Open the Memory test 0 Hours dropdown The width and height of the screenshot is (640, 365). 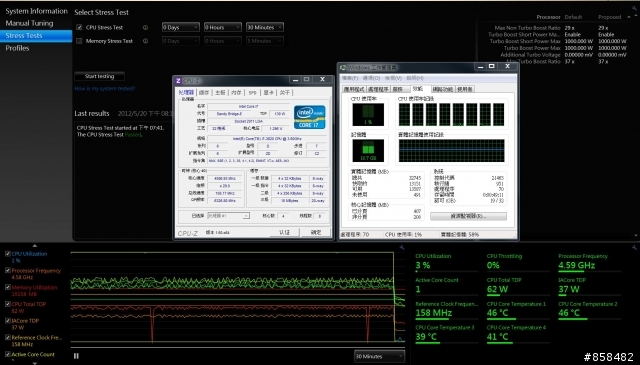click(222, 41)
